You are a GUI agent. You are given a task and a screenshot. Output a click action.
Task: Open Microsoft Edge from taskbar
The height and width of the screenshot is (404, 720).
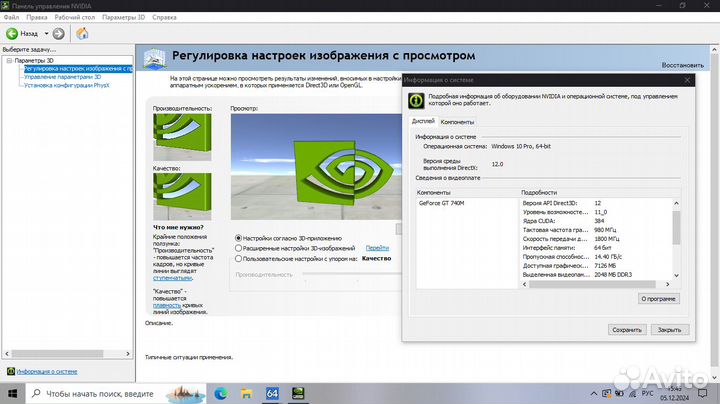(221, 393)
